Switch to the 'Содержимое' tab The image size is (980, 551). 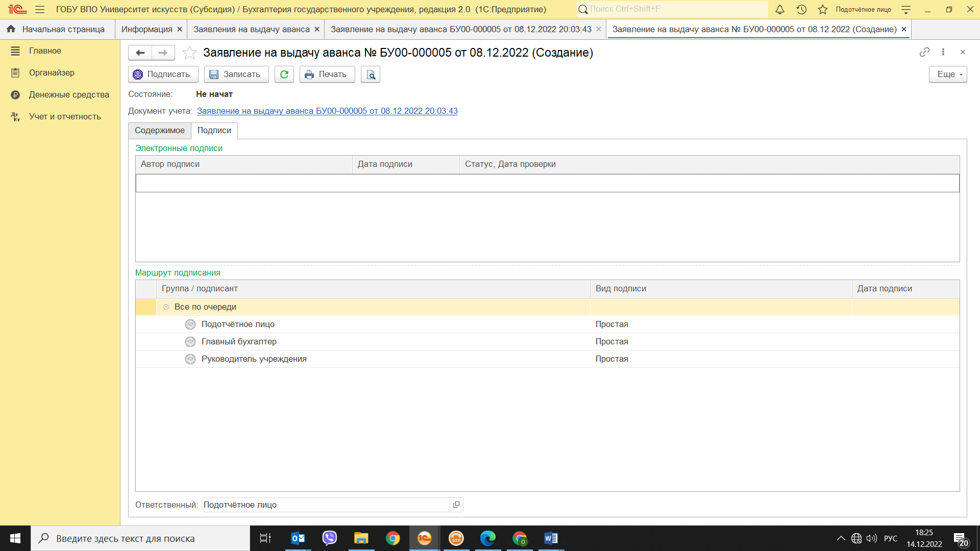pos(159,131)
